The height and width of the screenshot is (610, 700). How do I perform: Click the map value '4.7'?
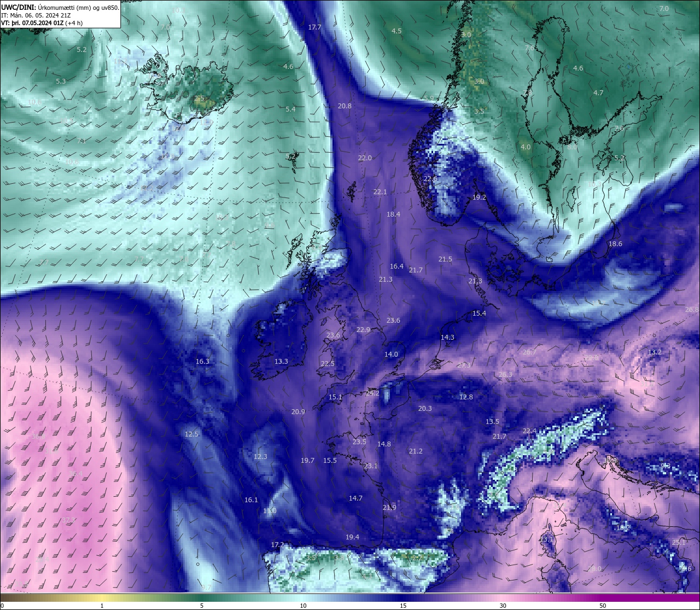[598, 92]
